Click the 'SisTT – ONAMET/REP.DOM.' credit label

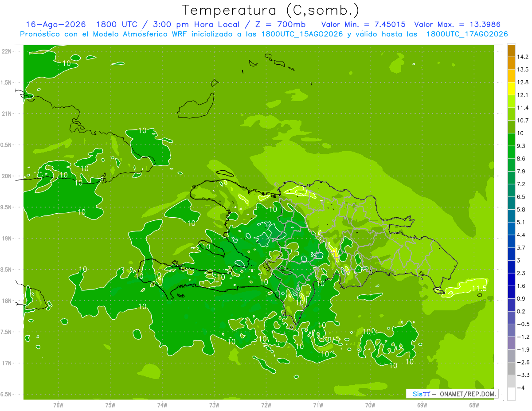coord(452,394)
